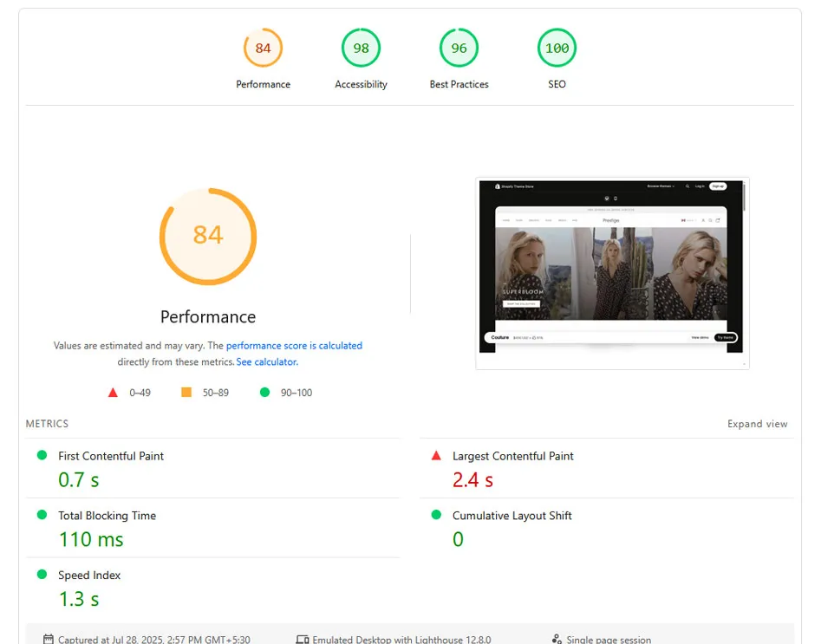Image resolution: width=821 pixels, height=644 pixels.
Task: Click the green circle beside First Contentful Paint
Action: [42, 455]
